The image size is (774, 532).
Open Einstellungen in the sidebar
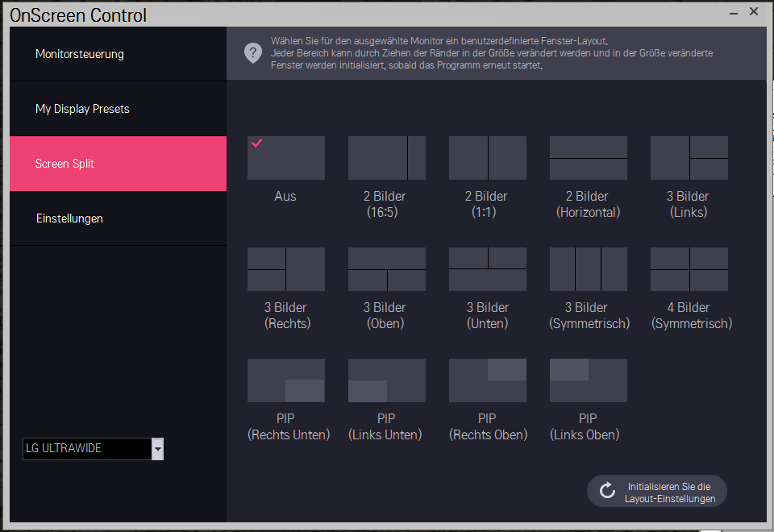coord(118,218)
